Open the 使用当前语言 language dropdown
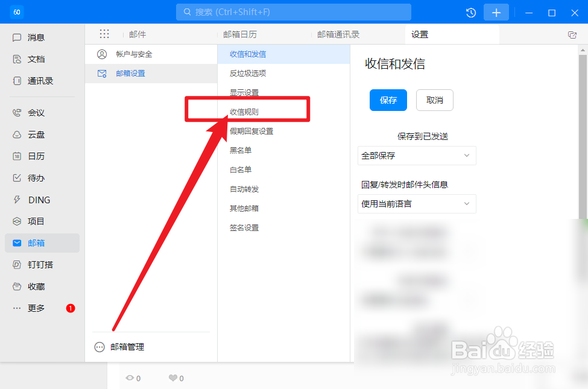588x389 pixels. click(x=417, y=204)
